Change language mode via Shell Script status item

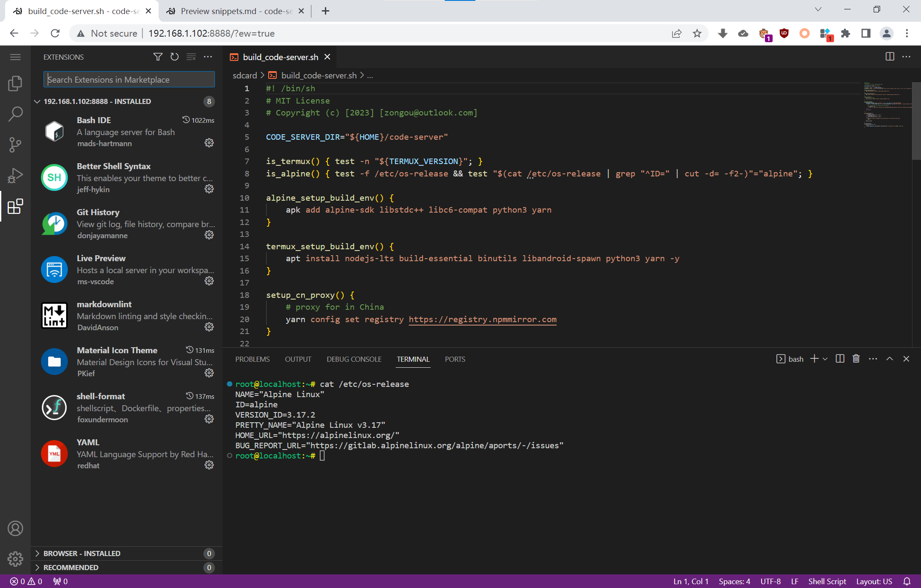click(x=826, y=581)
